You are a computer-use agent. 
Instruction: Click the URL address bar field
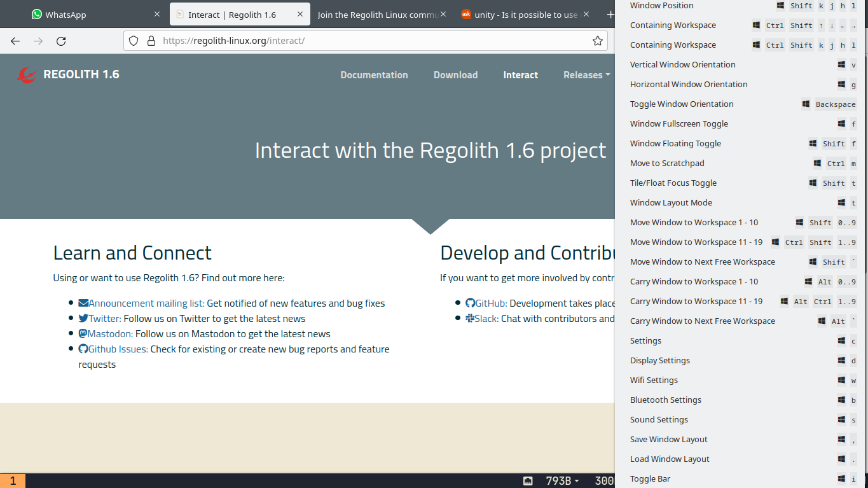pos(366,41)
